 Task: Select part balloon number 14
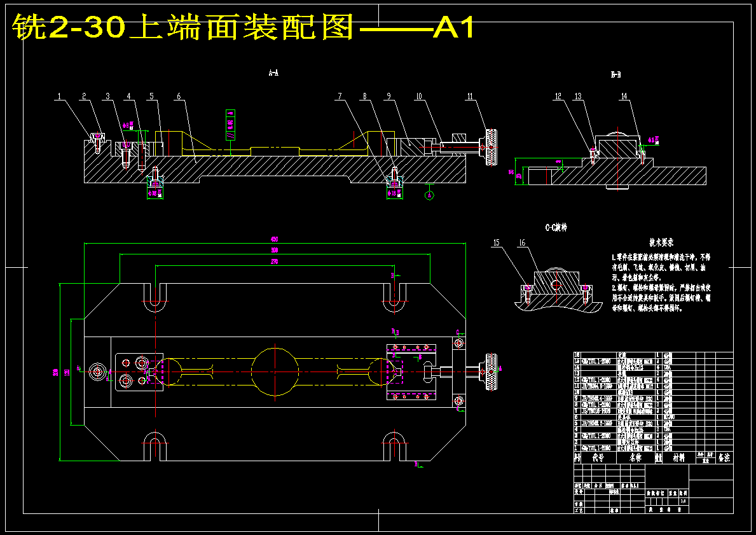coord(624,97)
